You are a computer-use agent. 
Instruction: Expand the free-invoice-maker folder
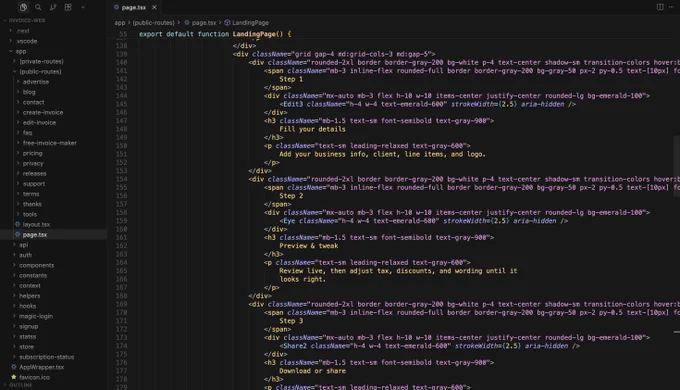coord(49,143)
